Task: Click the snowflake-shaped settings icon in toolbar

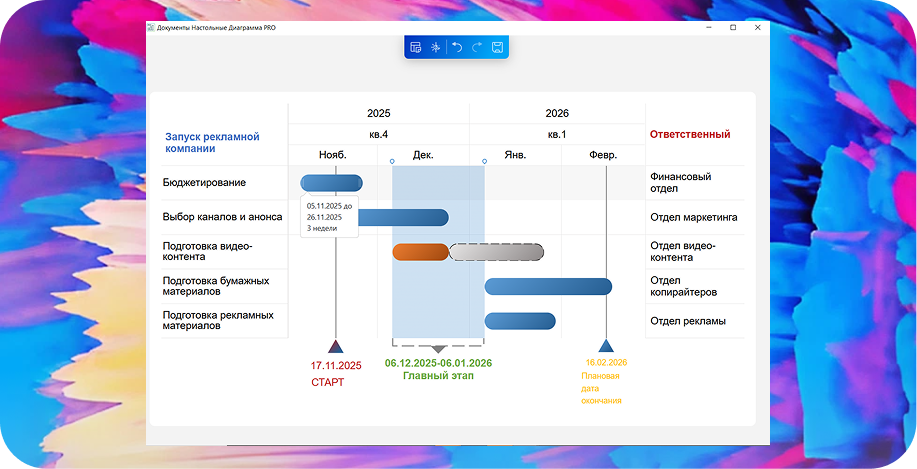Action: pos(435,47)
